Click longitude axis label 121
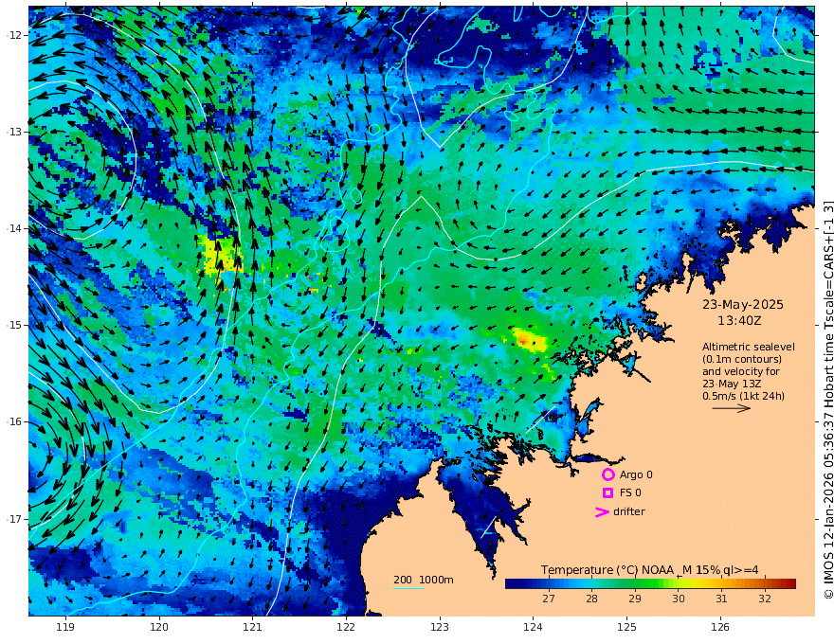The height and width of the screenshot is (644, 834). [253, 627]
